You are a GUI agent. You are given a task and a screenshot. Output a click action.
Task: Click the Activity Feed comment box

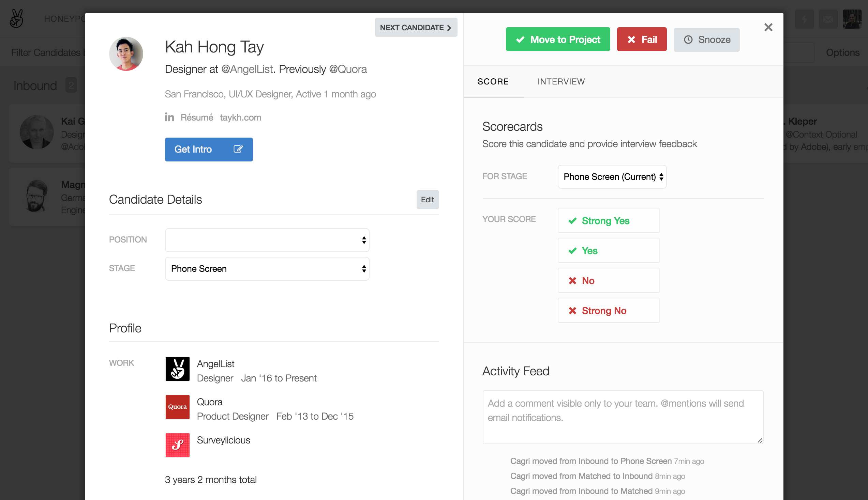click(x=622, y=417)
